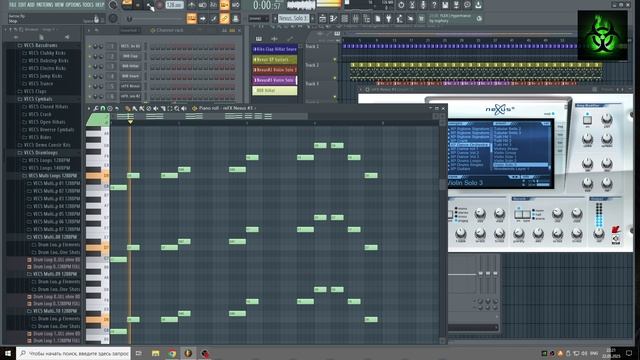Click the round icon beside the hint panel
Viewport: 640px width, 360px height.
tap(113, 18)
